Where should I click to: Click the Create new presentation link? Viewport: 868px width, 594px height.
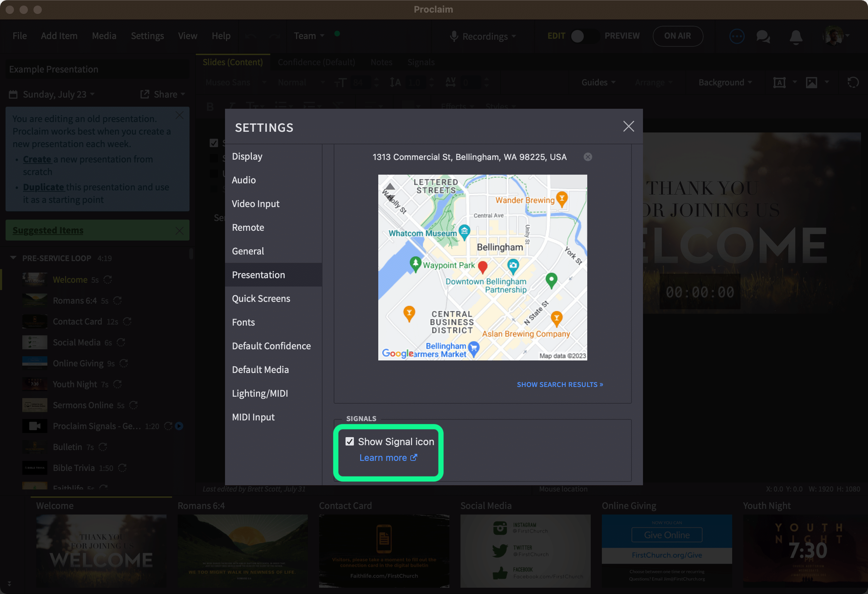37,159
